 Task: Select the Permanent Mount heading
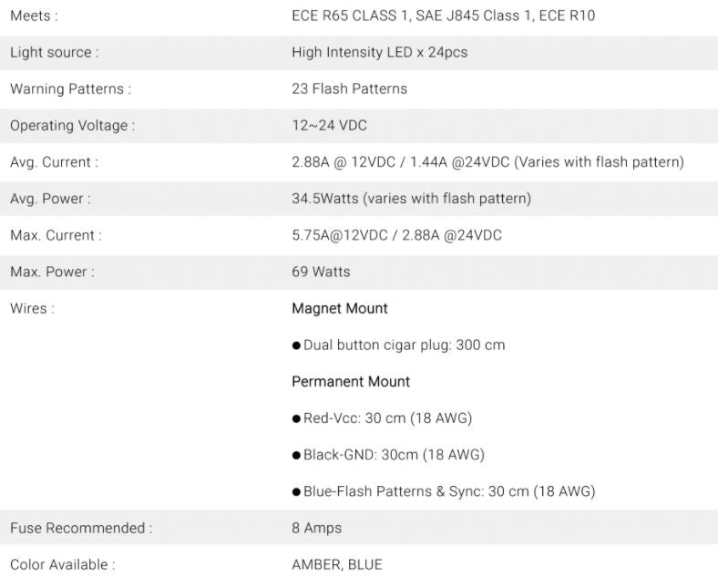(x=351, y=381)
